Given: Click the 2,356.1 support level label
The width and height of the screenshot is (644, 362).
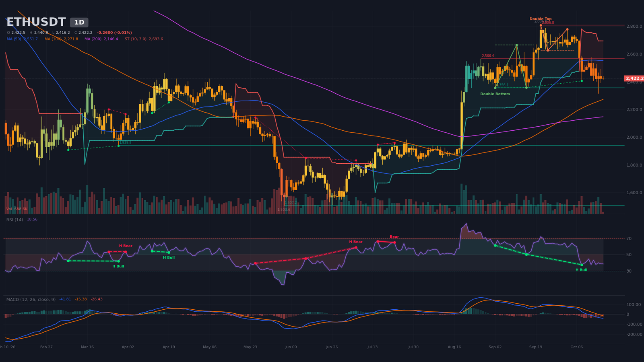Looking at the screenshot, I should 502,85.
